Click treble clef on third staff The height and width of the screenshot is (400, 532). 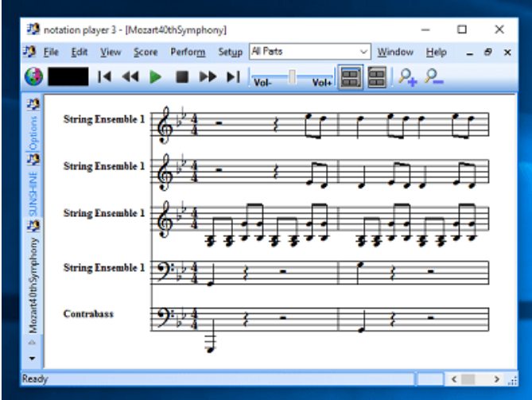(165, 219)
